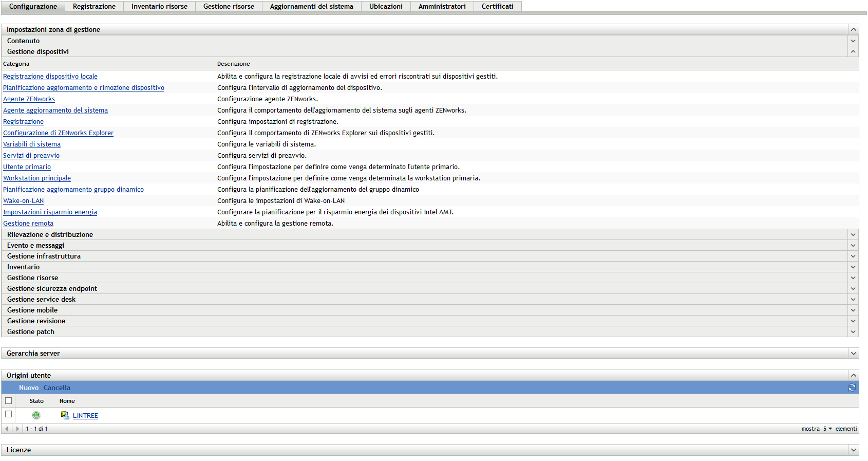This screenshot has width=868, height=461.
Task: Open Impostazioni risparmio energia link
Action: click(x=50, y=212)
